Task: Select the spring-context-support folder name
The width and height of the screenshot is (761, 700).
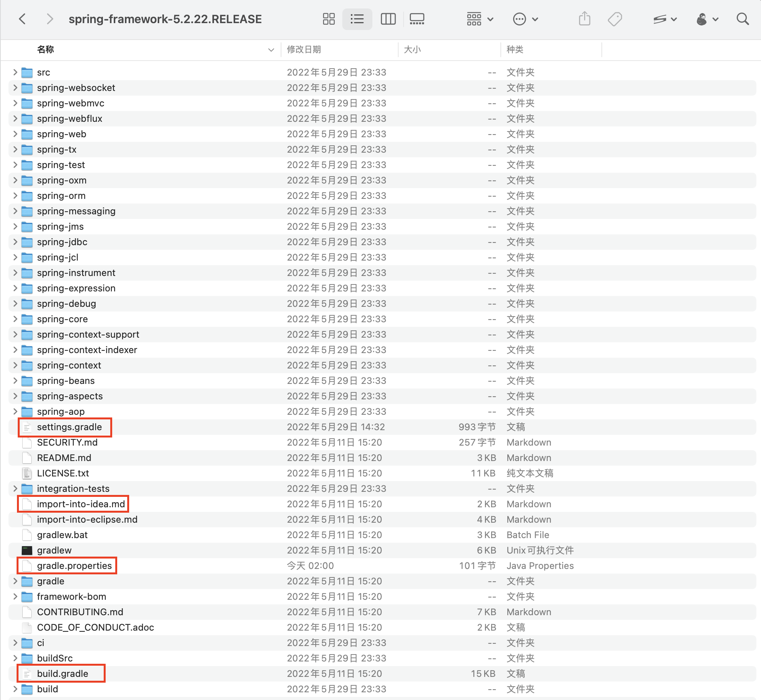Action: coord(88,334)
